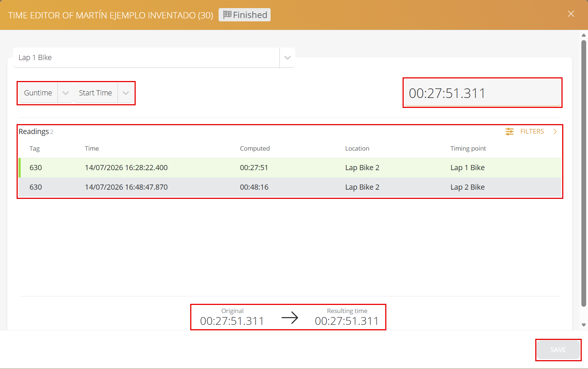Select the 16:48:47.870 reading row
Screen dimensions: 588x369
click(x=290, y=187)
